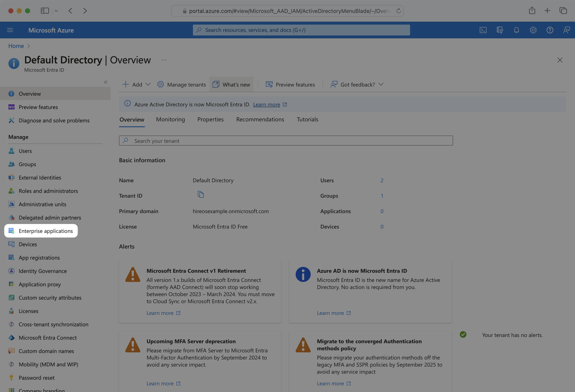
Task: Open Microsoft Entra Connect
Action: click(48, 337)
